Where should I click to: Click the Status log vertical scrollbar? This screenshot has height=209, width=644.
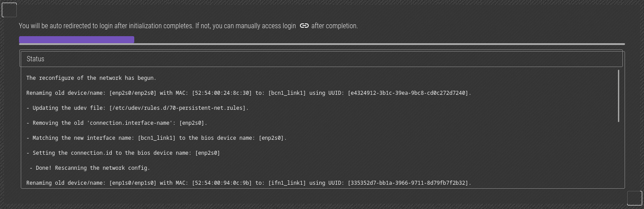pos(618,96)
